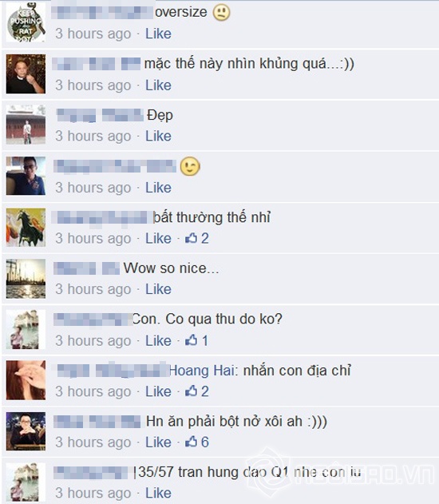Image resolution: width=439 pixels, height=504 pixels.
Task: Like the 'Wow so nice...' comment
Action: tap(158, 289)
